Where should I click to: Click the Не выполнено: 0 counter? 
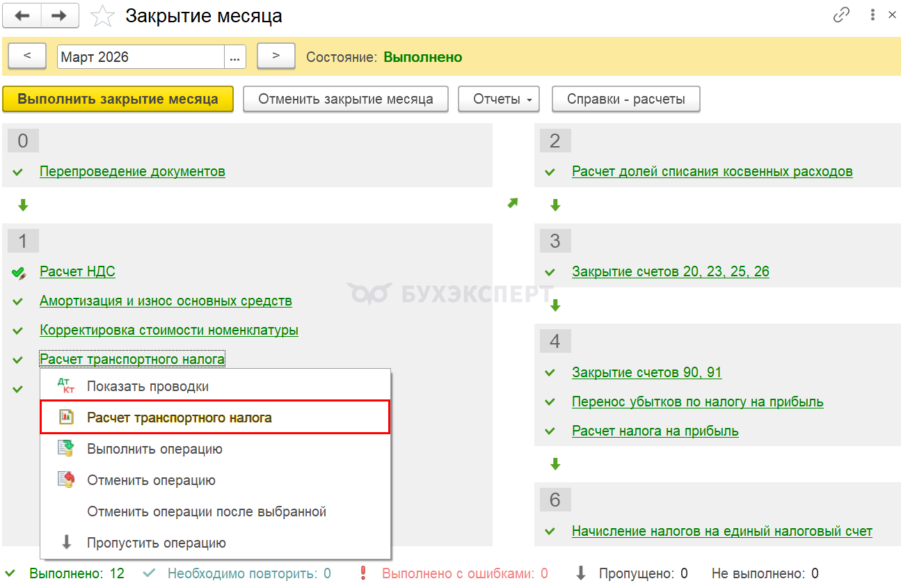pos(765,574)
